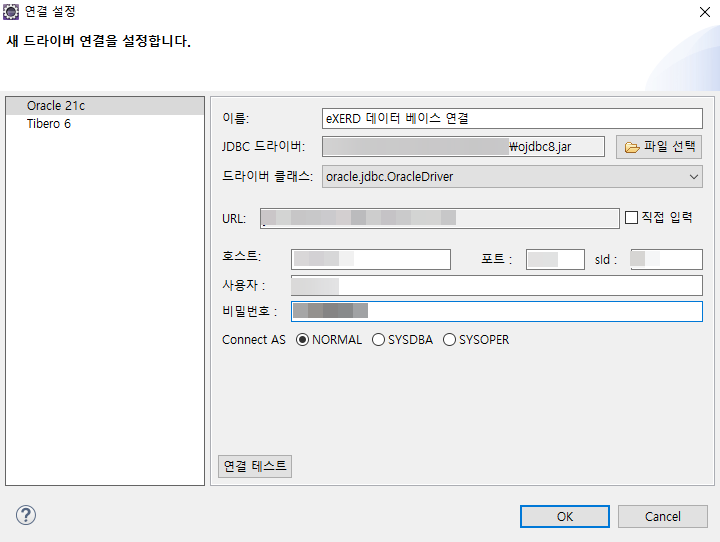Select Oracle 21c in driver list
Viewport: 720px width, 542px height.
105,106
